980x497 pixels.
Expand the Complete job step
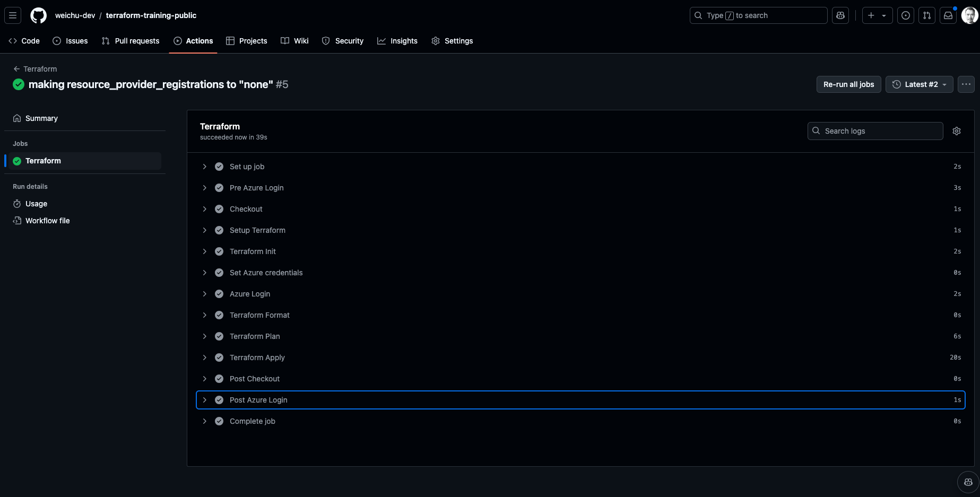[x=580, y=421]
